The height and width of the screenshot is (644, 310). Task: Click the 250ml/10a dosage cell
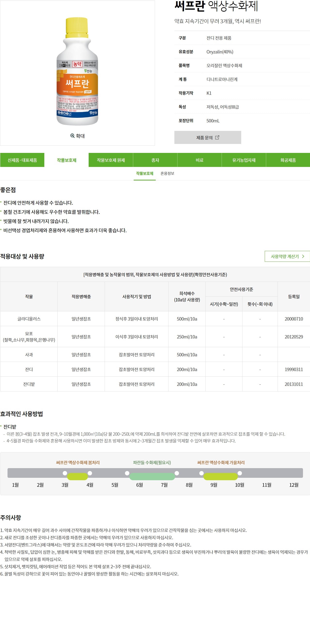(187, 337)
